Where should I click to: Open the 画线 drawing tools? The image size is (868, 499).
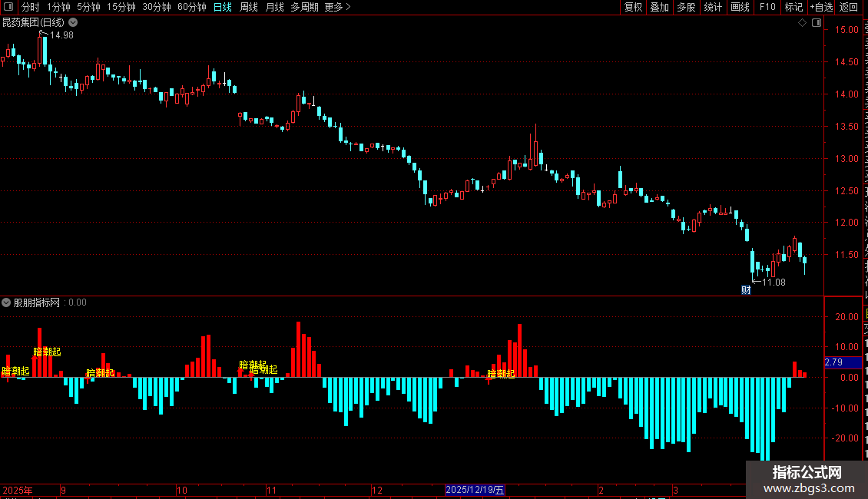click(x=740, y=7)
